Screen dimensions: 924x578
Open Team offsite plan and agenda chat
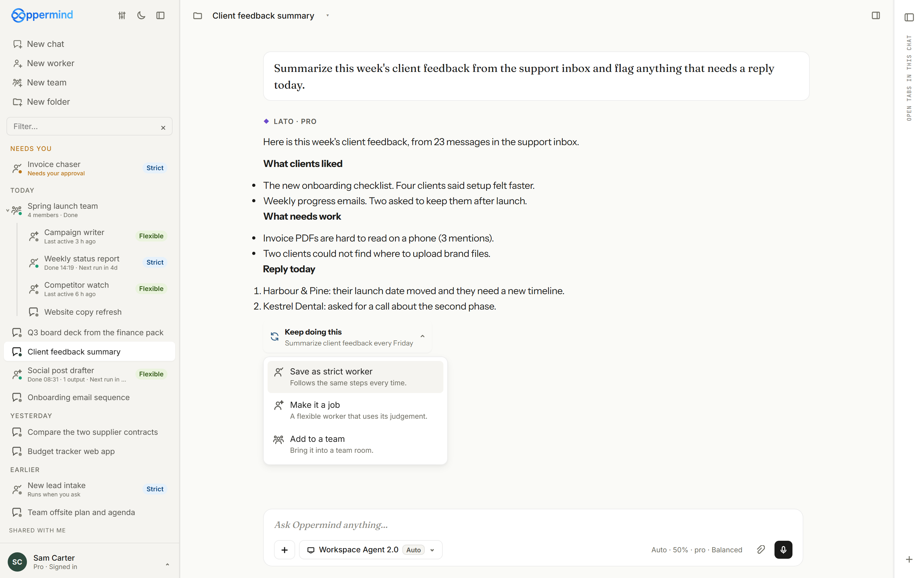point(89,512)
